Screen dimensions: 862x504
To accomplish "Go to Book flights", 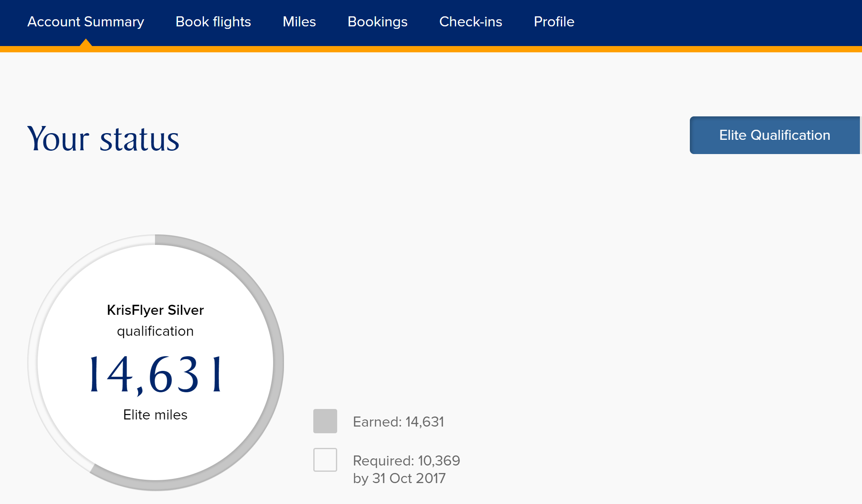I will [213, 22].
